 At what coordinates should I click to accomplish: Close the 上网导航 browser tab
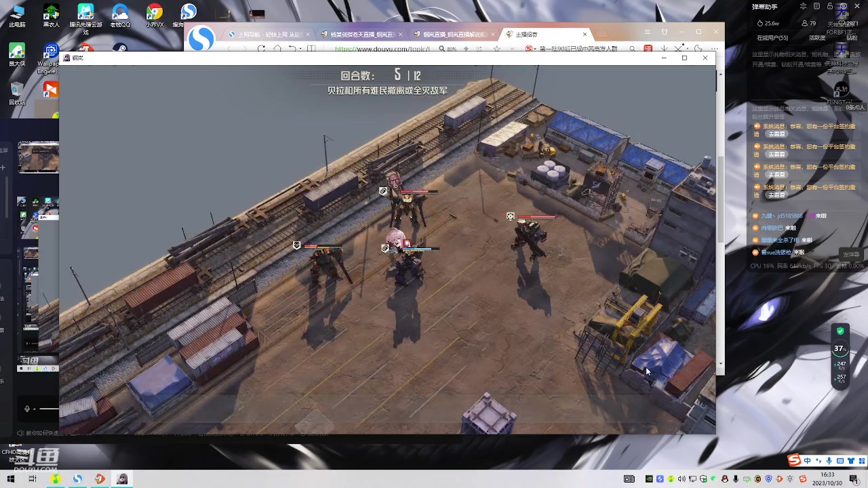click(309, 34)
